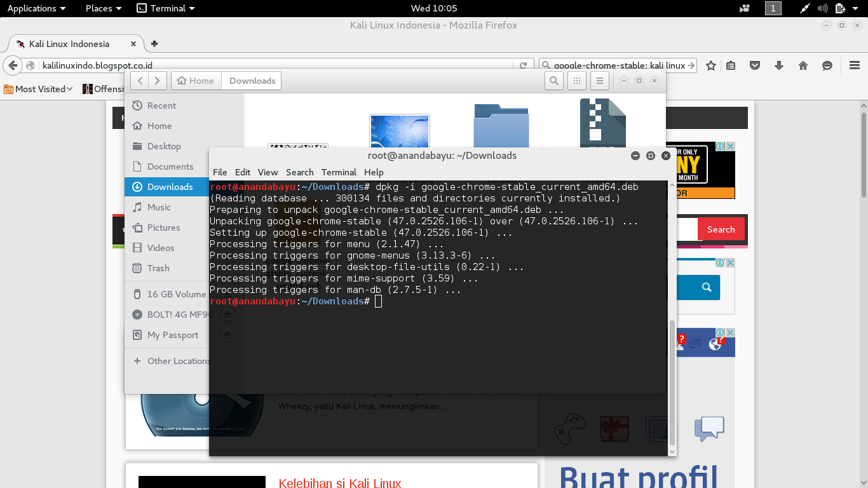This screenshot has height=488, width=868.
Task: Open workspace indicator 1 in top panel
Action: 773,8
